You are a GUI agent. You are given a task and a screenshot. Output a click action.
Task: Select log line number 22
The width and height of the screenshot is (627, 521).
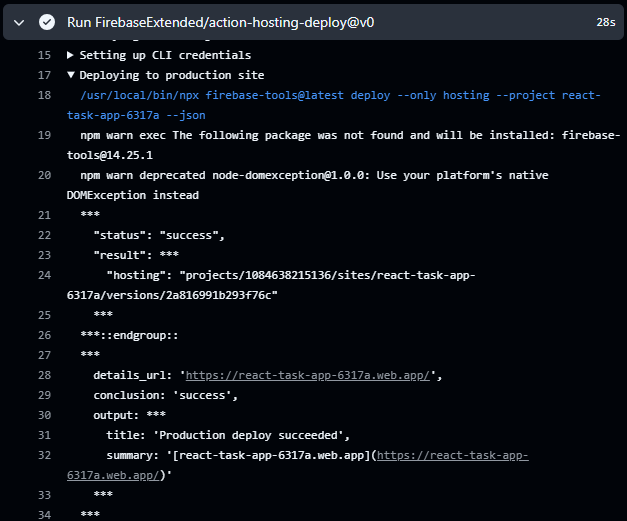pos(44,235)
